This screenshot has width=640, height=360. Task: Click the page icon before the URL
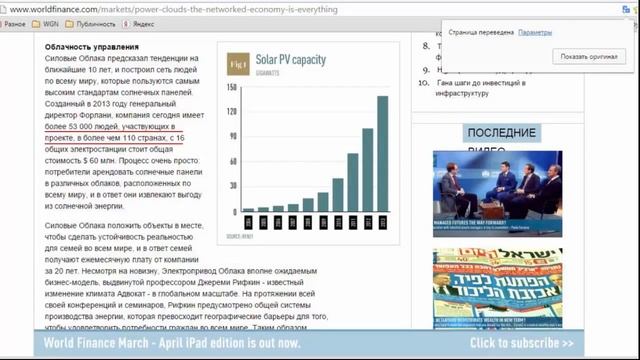click(3, 9)
